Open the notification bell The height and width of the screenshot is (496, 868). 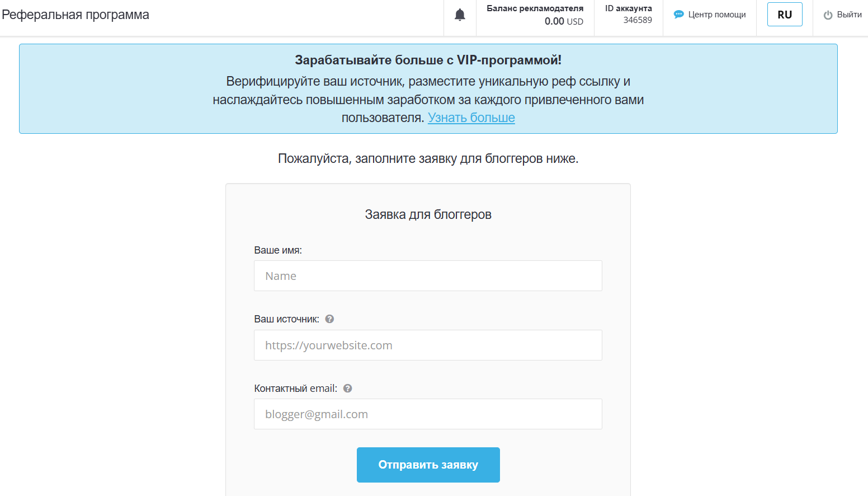click(x=460, y=15)
